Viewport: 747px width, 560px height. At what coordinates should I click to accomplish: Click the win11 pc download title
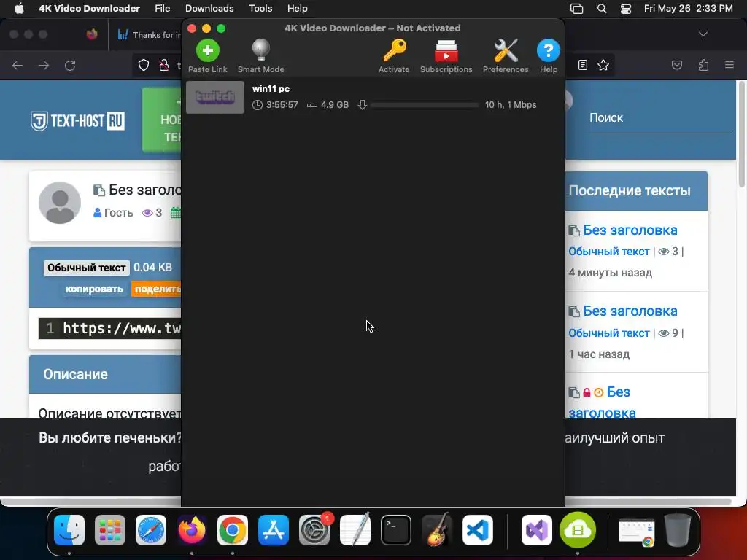click(271, 88)
